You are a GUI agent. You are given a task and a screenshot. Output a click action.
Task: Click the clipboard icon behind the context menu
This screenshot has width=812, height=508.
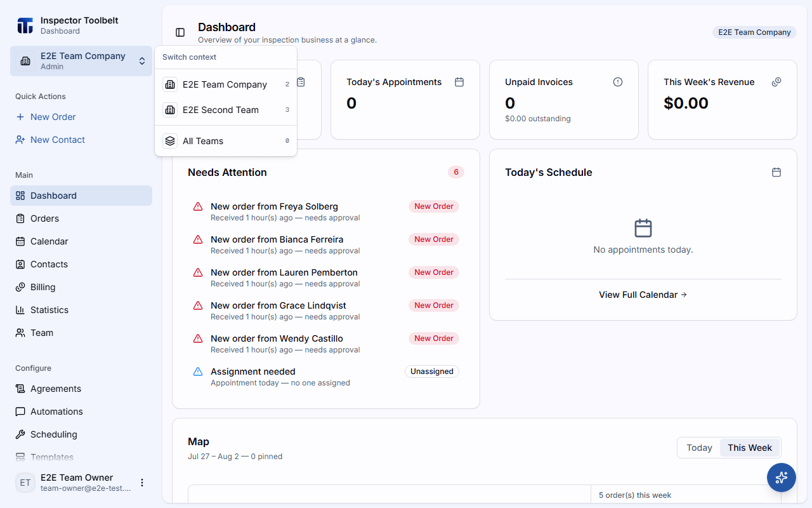[301, 82]
